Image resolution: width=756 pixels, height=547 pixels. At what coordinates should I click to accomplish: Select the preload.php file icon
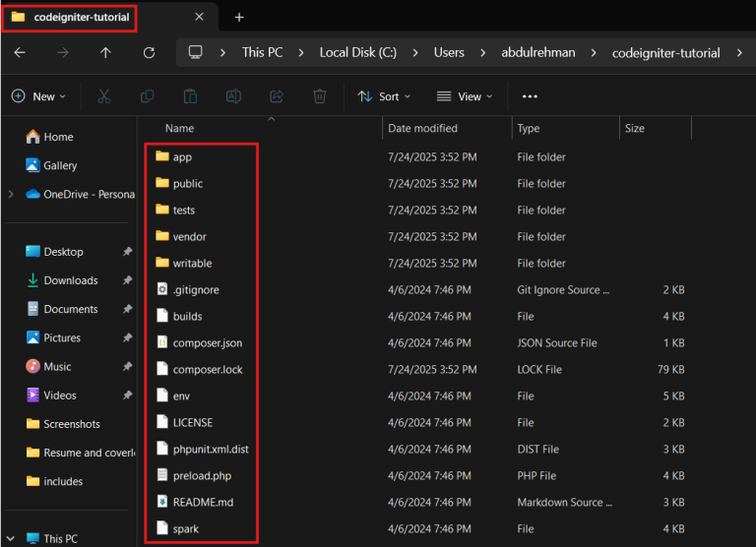pyautogui.click(x=162, y=475)
